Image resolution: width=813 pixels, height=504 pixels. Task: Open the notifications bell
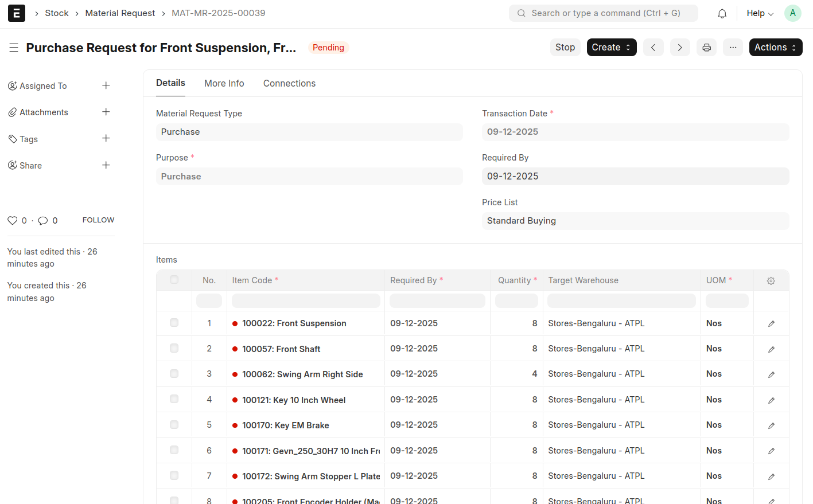pyautogui.click(x=722, y=13)
